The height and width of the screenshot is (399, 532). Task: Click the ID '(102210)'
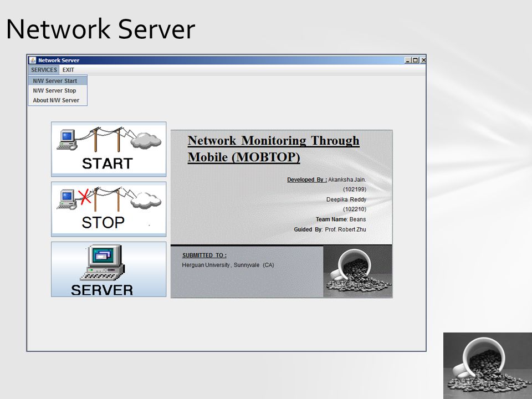[x=355, y=209]
